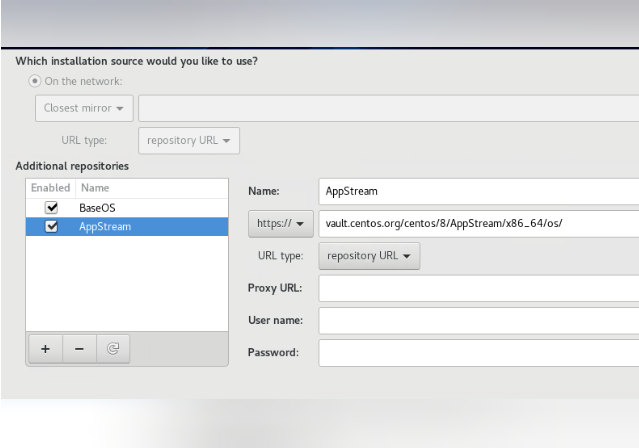Open the https:// protocol dropdown
Viewport: 639px width, 448px height.
point(281,224)
